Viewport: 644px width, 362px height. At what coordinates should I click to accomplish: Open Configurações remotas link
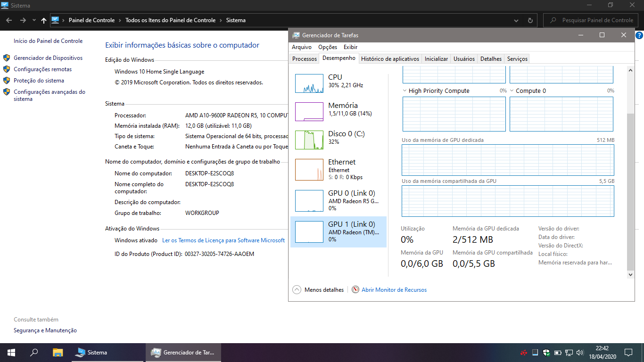point(43,69)
